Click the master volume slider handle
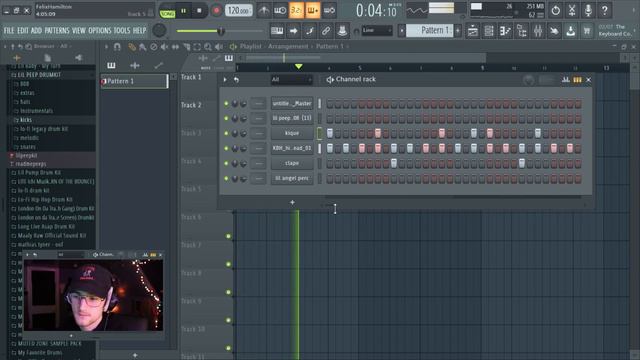Viewport: 640px width, 360px height. [x=221, y=31]
